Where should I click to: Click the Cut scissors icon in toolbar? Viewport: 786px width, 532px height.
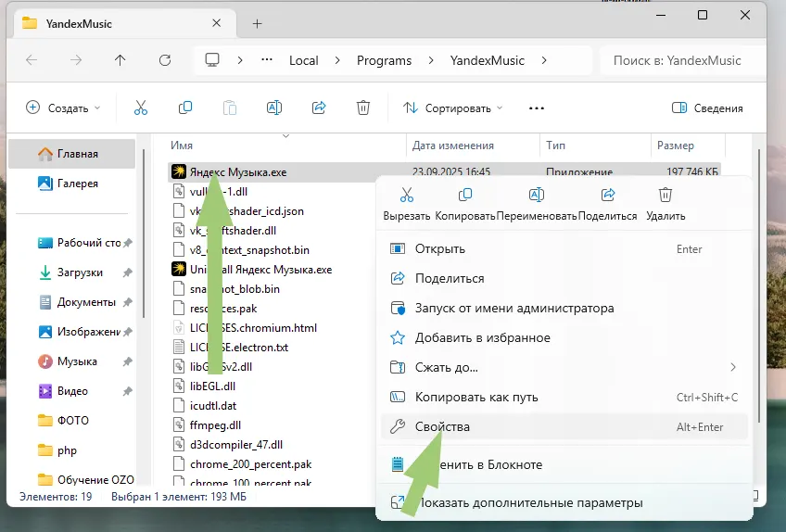141,108
